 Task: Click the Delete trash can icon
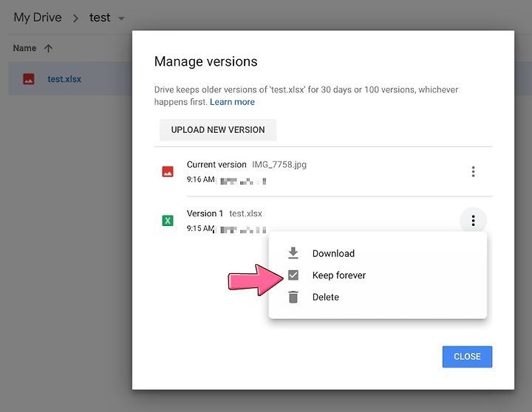(293, 297)
